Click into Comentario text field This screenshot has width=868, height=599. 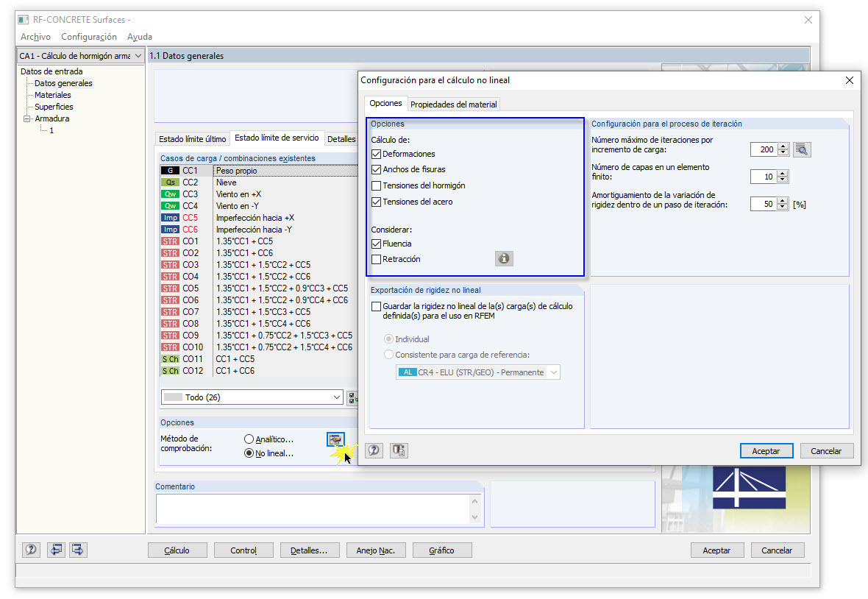[313, 508]
